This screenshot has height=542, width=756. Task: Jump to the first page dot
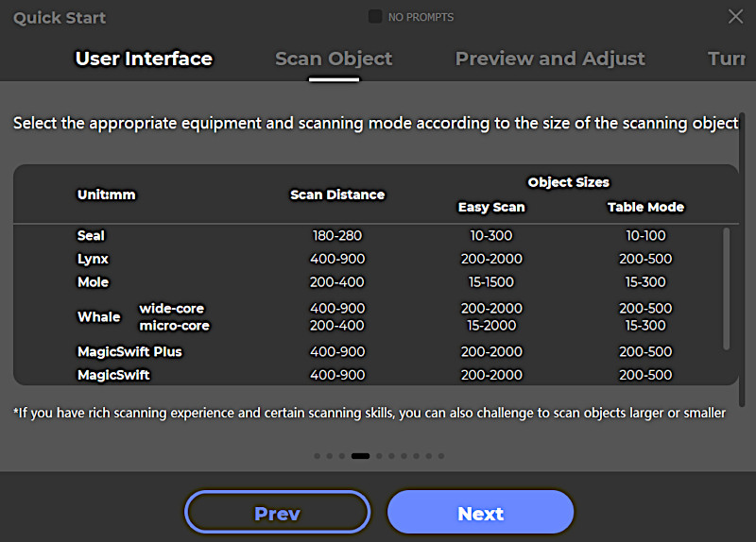[317, 456]
